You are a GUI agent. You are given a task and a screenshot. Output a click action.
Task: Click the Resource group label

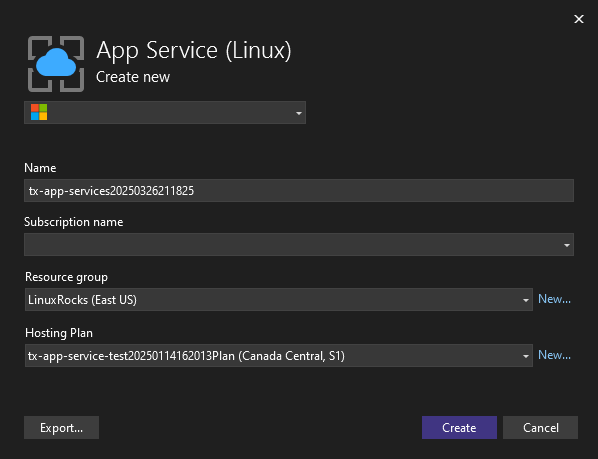pos(66,277)
